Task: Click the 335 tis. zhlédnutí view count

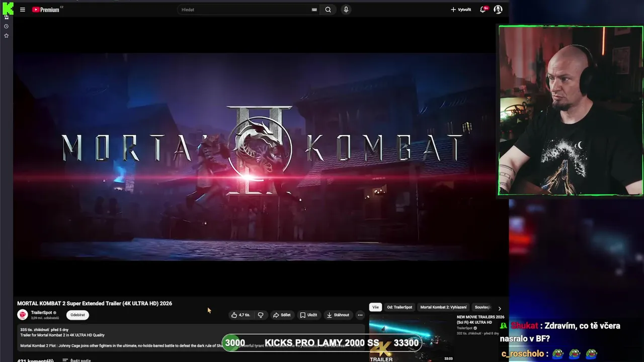Action: point(35,330)
